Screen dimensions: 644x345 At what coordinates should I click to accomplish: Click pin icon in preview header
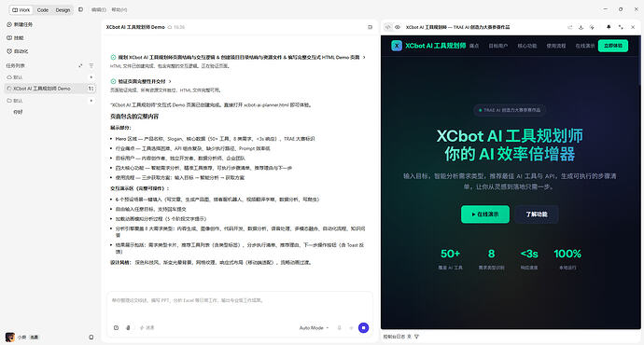[x=609, y=27]
